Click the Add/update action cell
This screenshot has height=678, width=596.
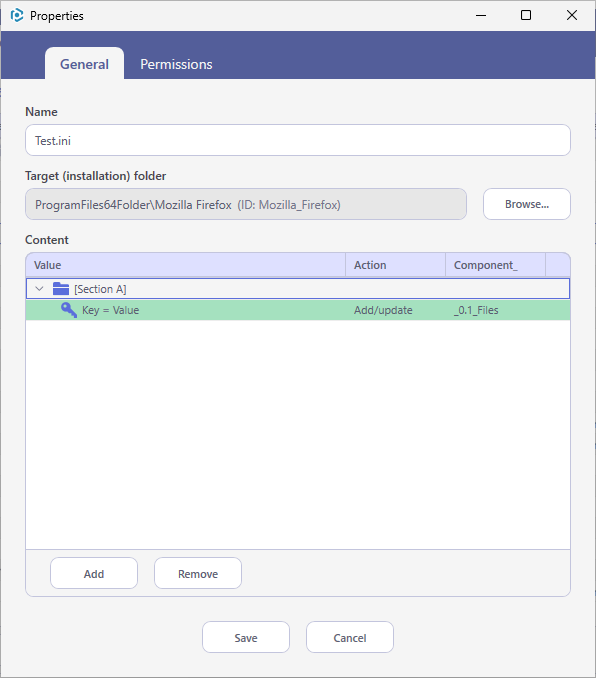coord(383,310)
